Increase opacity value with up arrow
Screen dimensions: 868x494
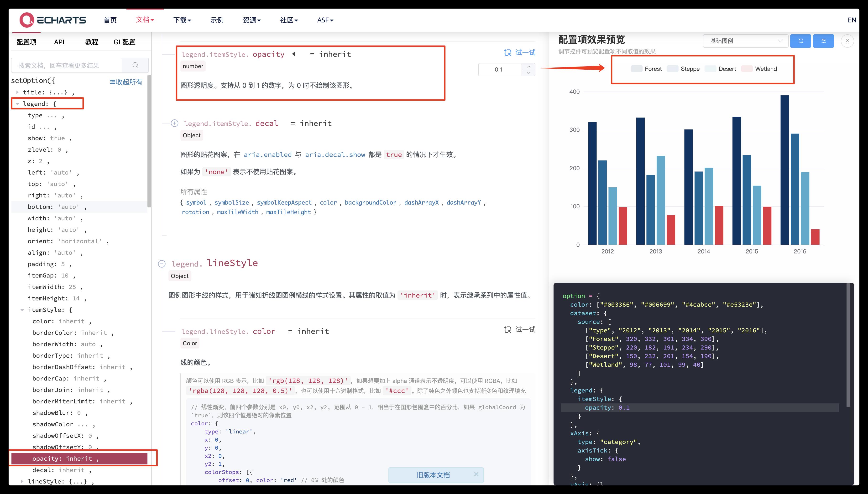(528, 67)
